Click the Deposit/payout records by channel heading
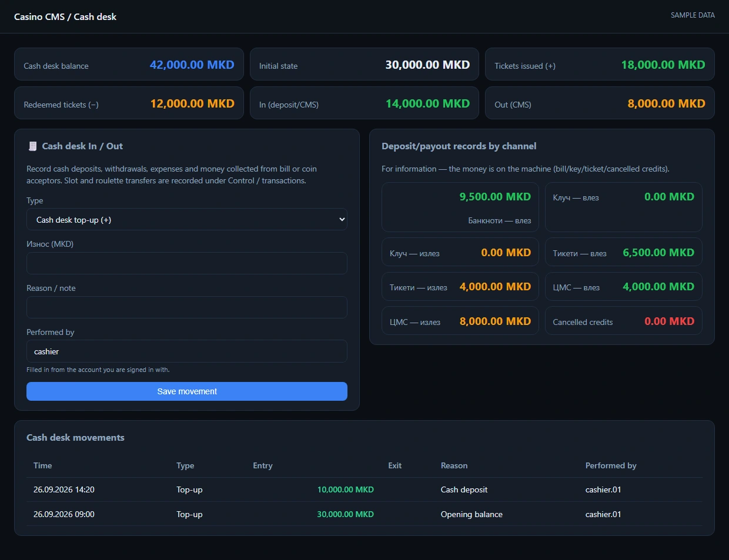 [459, 146]
